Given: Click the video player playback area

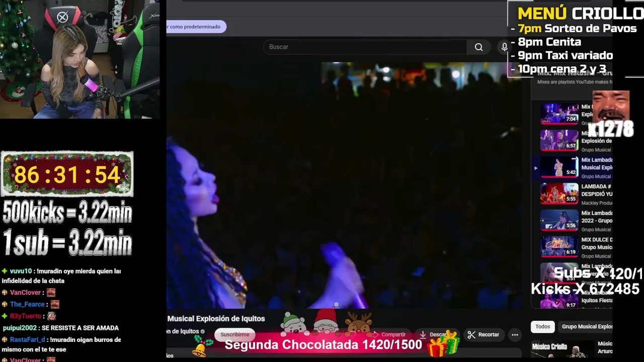Looking at the screenshot, I should click(344, 185).
